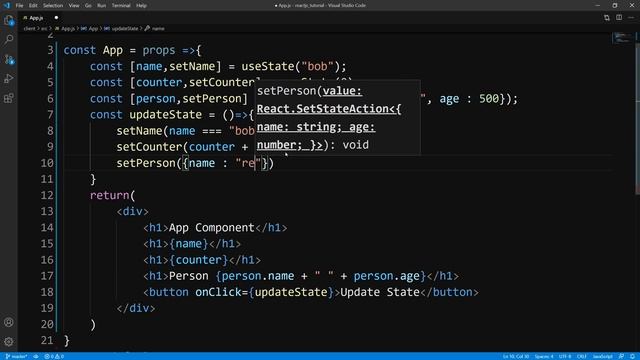Click the 'return(' keyword on line 12
The height and width of the screenshot is (360, 640).
112,195
